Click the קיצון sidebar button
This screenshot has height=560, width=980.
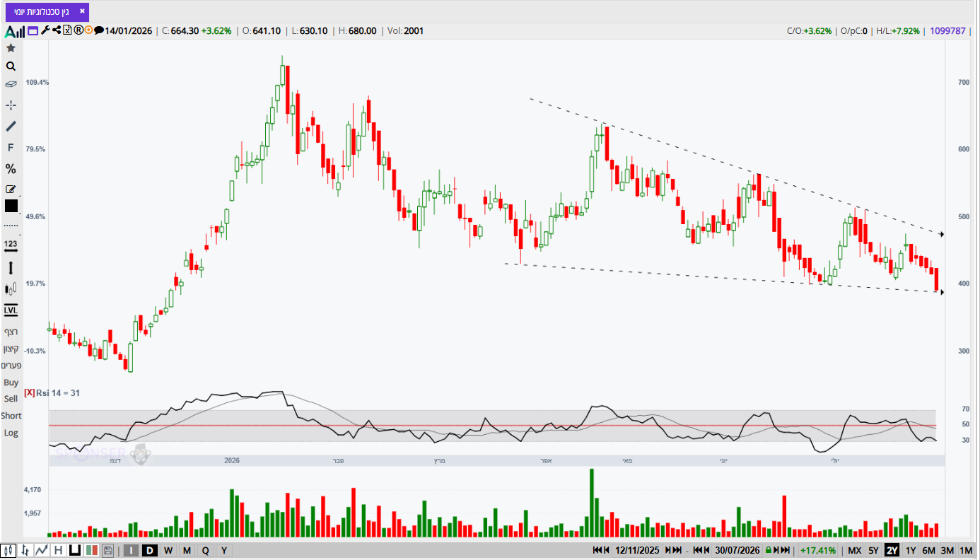coord(11,349)
